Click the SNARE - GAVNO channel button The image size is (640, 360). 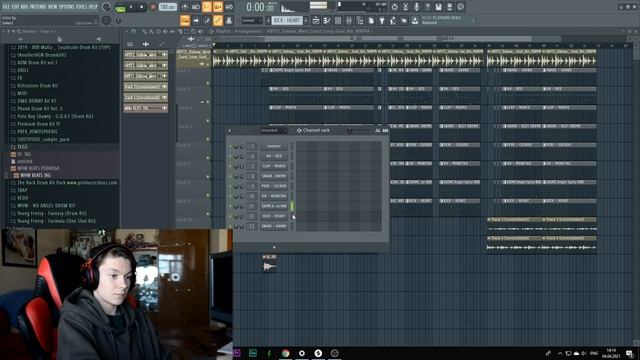point(274,226)
